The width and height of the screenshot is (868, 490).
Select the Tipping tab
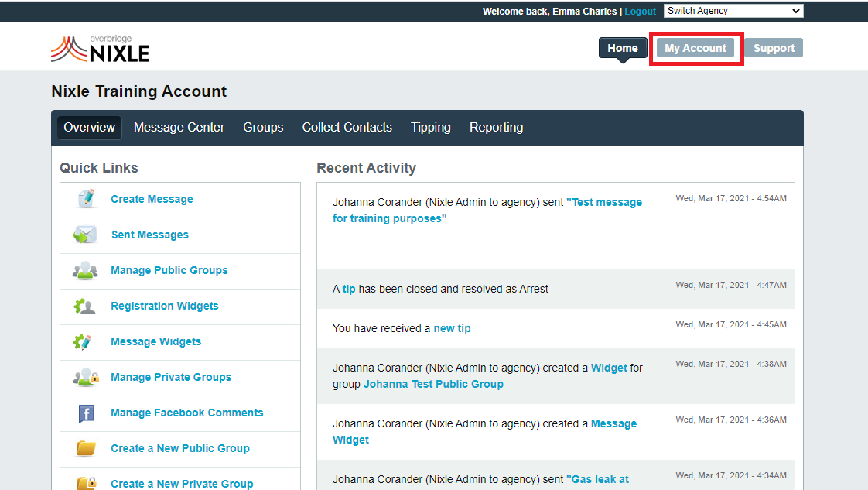pyautogui.click(x=430, y=128)
